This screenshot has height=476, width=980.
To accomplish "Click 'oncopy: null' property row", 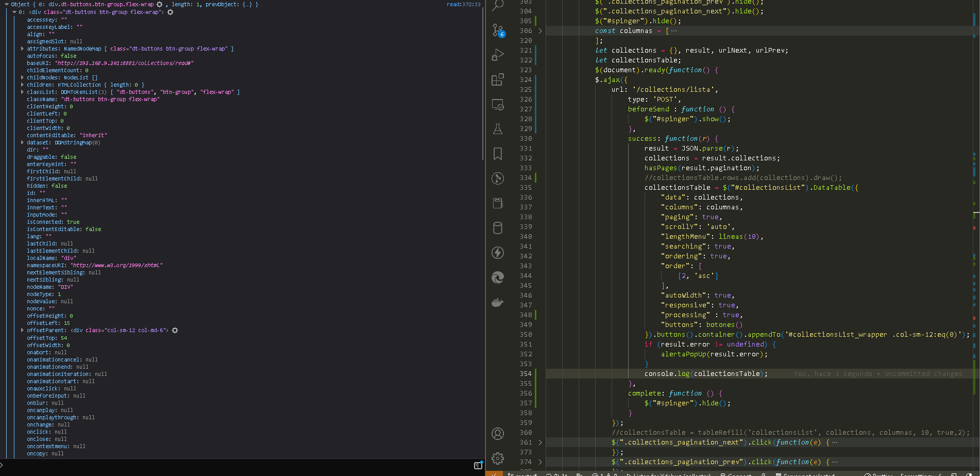I will coord(45,453).
